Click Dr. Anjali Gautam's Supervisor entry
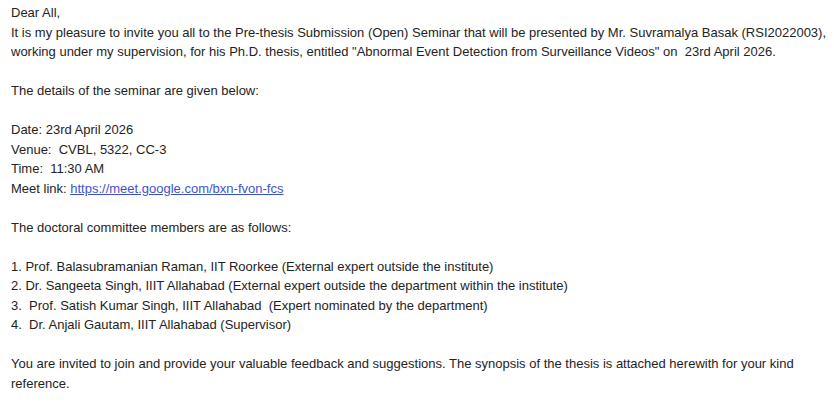834x402 pixels. click(x=151, y=325)
